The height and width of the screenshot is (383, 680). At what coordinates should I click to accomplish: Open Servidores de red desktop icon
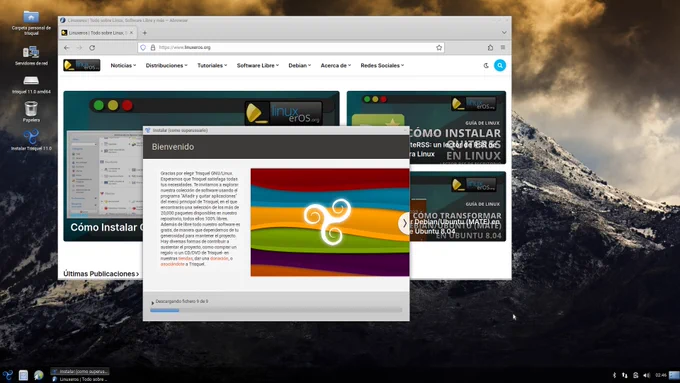(31, 56)
